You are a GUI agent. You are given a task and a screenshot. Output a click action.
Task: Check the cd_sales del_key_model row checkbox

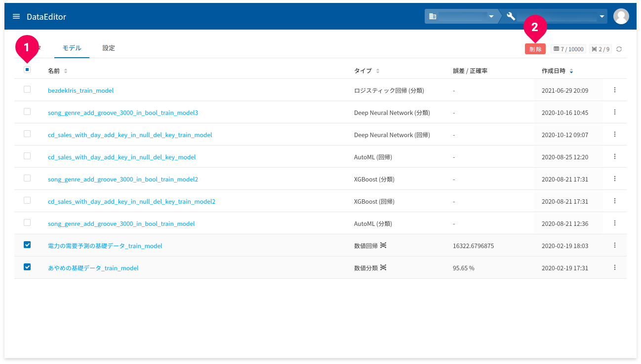[x=27, y=156]
